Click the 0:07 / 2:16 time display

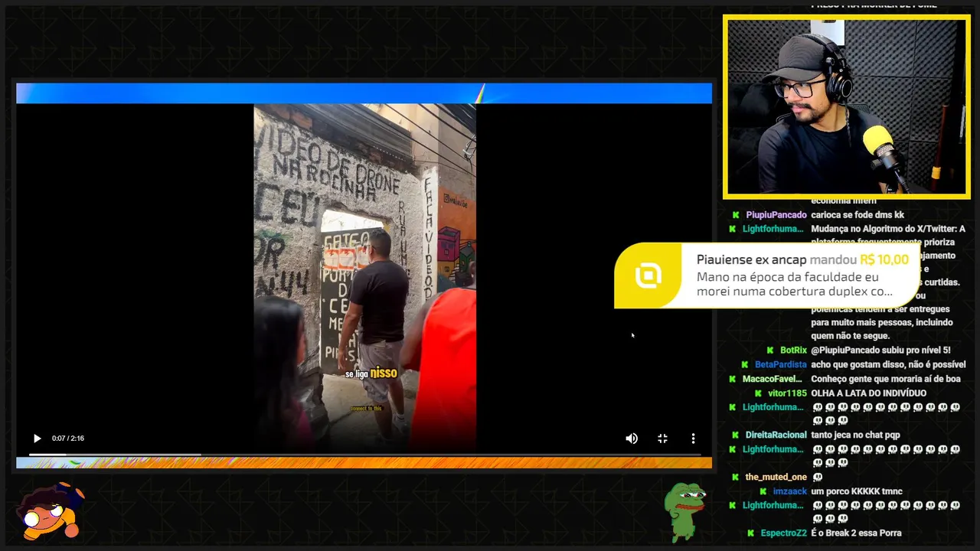(x=68, y=439)
